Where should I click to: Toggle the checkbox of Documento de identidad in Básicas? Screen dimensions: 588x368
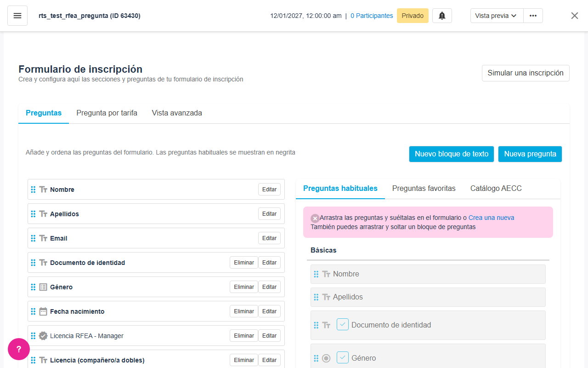[x=343, y=324]
